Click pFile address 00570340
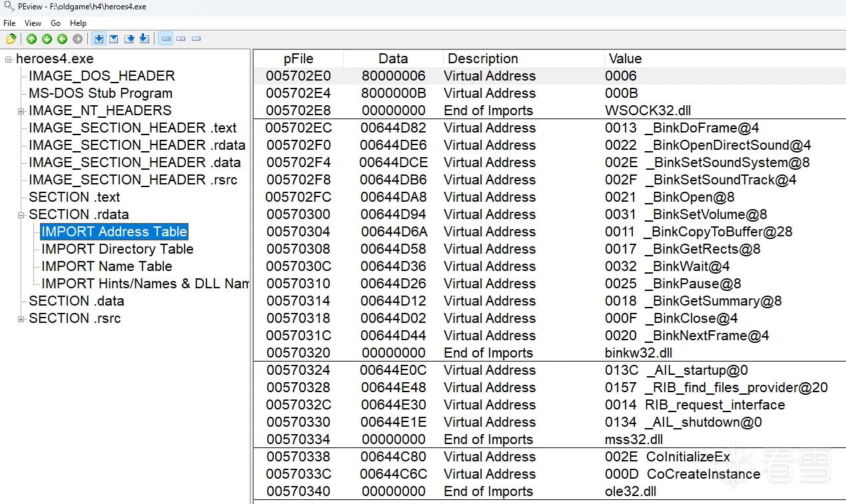Screen dimensions: 846x504 click(x=298, y=491)
